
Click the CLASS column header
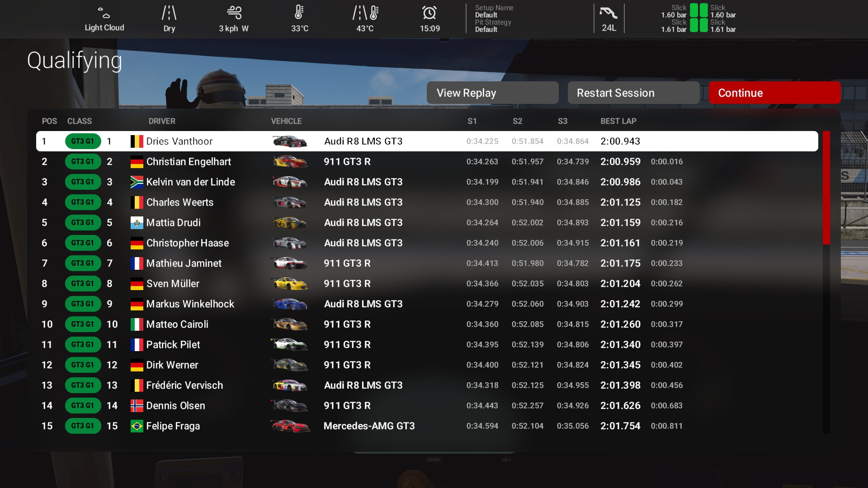[80, 121]
